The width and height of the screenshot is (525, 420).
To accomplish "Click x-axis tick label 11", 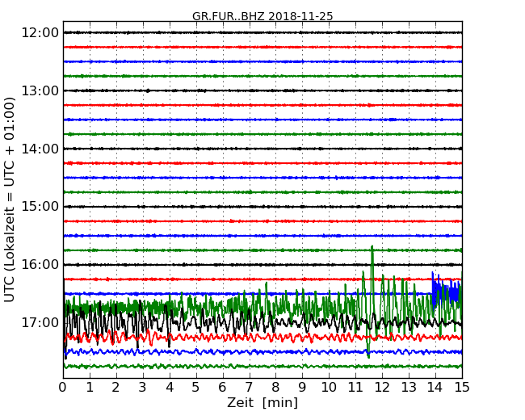I will pyautogui.click(x=355, y=388).
